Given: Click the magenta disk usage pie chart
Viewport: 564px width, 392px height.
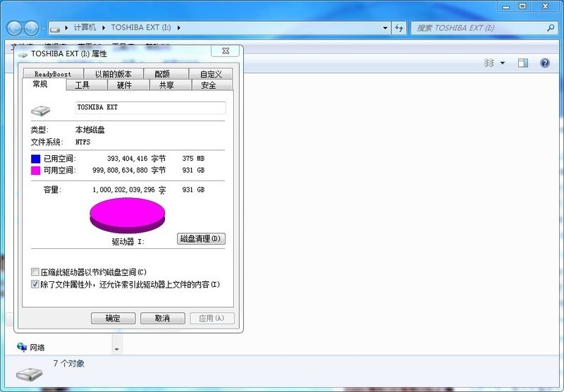Looking at the screenshot, I should [128, 215].
